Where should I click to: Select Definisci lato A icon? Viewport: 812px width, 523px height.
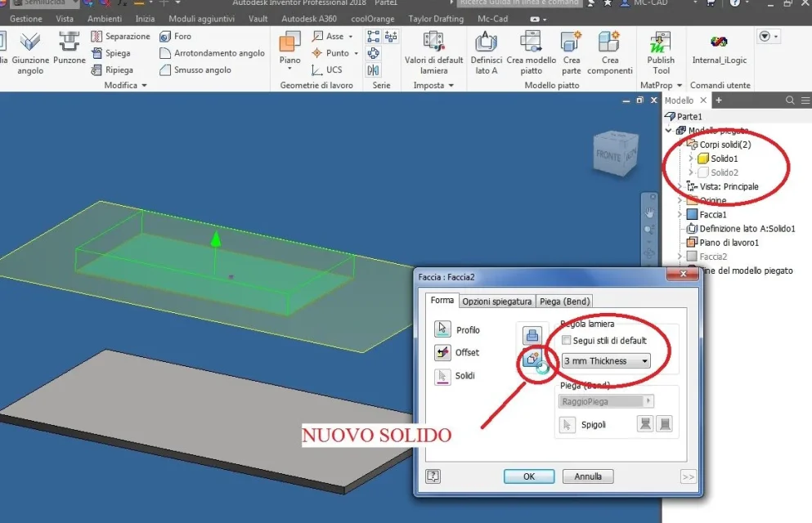pos(486,42)
